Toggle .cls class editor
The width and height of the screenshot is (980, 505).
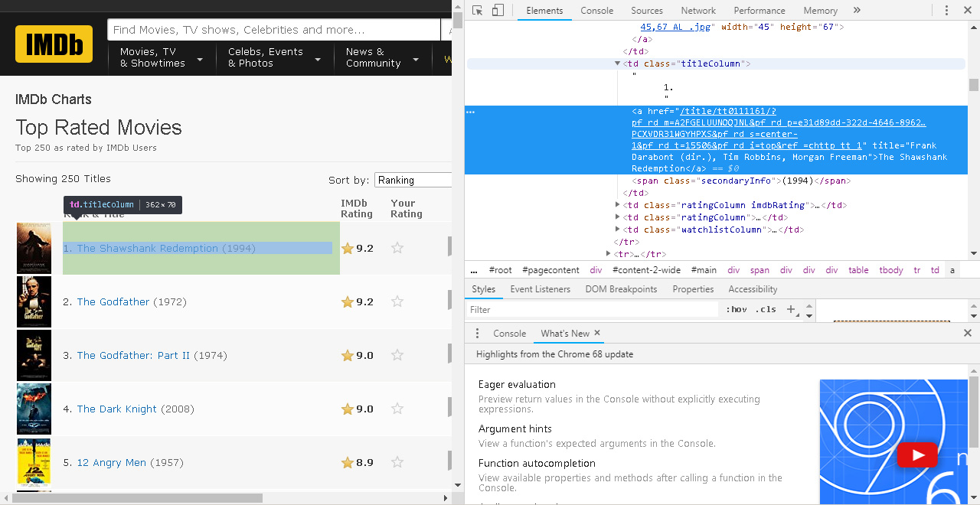click(766, 309)
